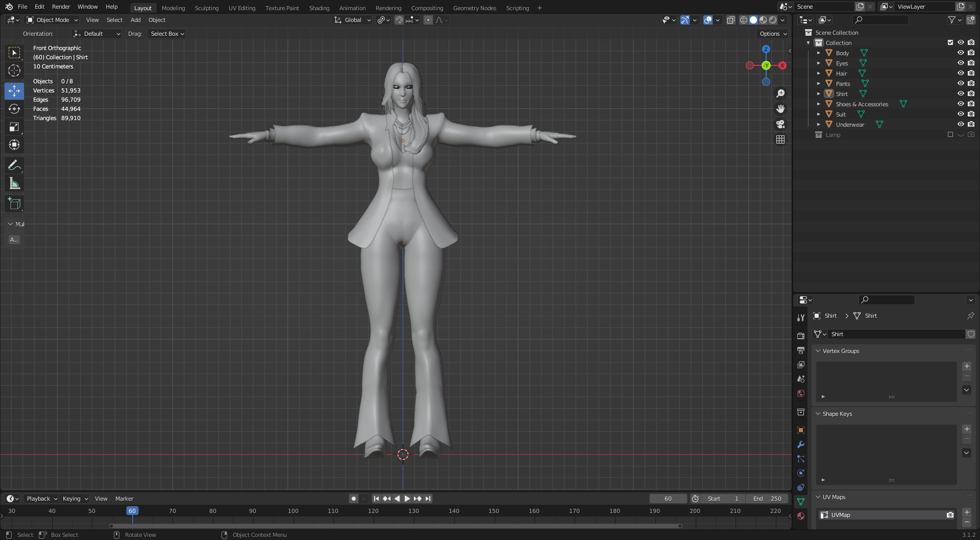Image resolution: width=980 pixels, height=540 pixels.
Task: Activate the Transform tool
Action: (14, 145)
